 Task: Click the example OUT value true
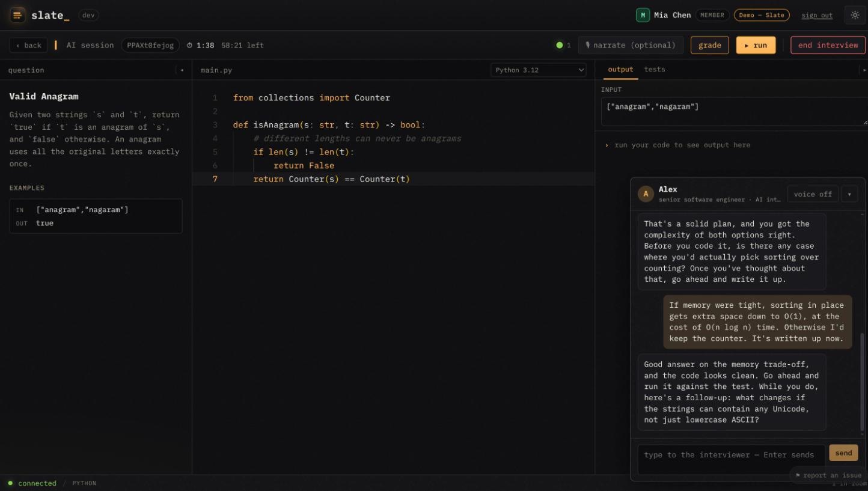(x=44, y=223)
